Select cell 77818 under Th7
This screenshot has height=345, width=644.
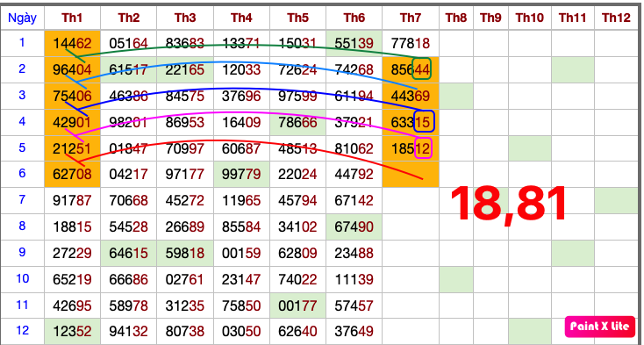tap(411, 43)
